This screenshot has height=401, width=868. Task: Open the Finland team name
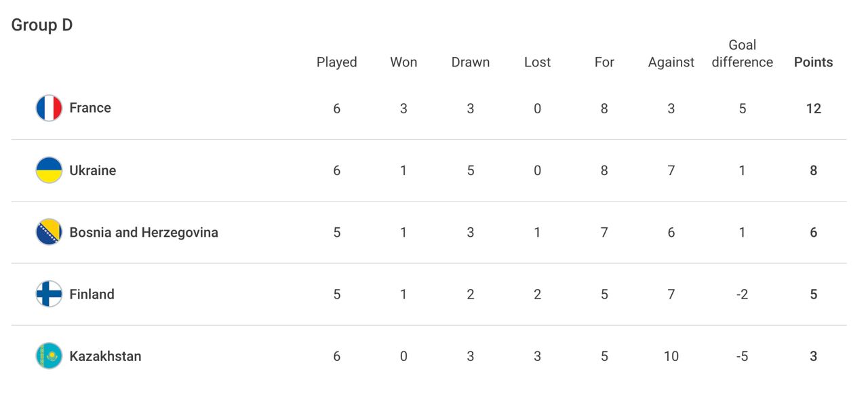point(92,294)
